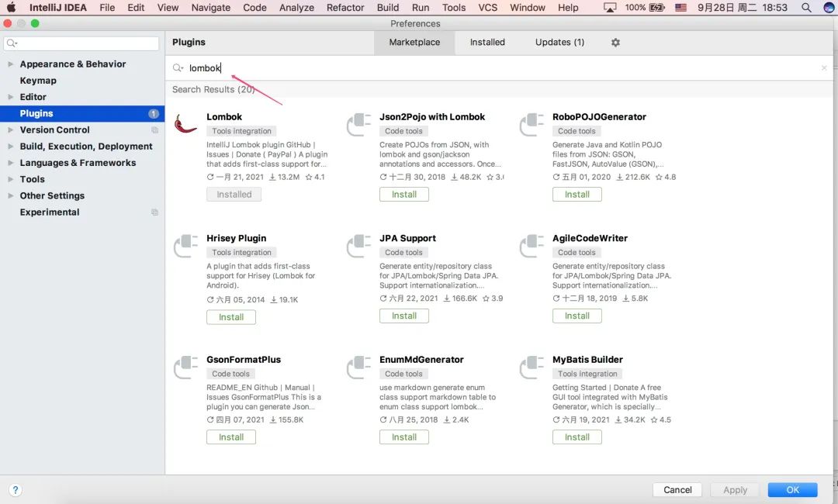The width and height of the screenshot is (838, 504).
Task: Install the JPA Support plugin
Action: point(404,316)
